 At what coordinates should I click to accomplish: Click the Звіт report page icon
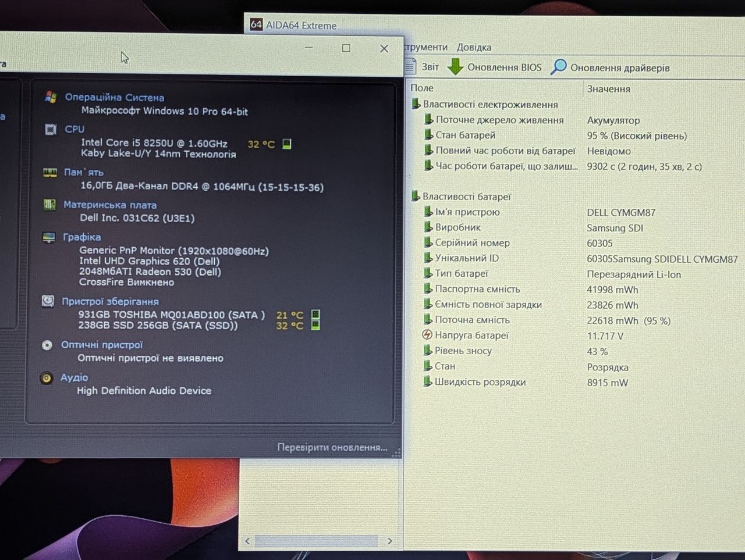coord(410,67)
